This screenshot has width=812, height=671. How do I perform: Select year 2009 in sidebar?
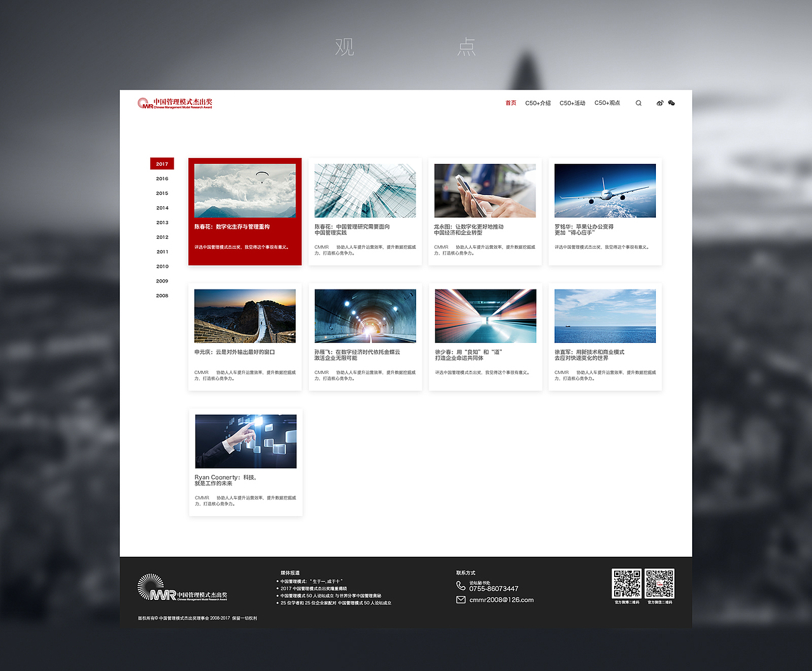[162, 281]
